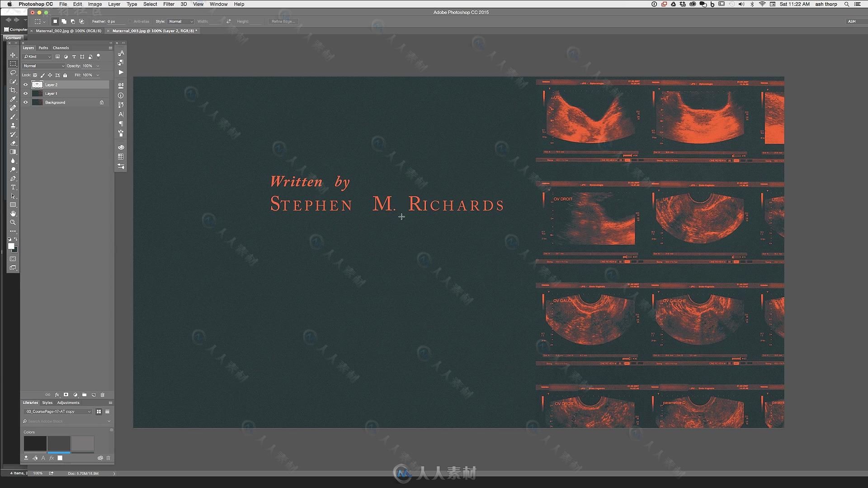Select the Rectangle shape tool
Viewport: 868px width, 488px height.
[x=13, y=205]
